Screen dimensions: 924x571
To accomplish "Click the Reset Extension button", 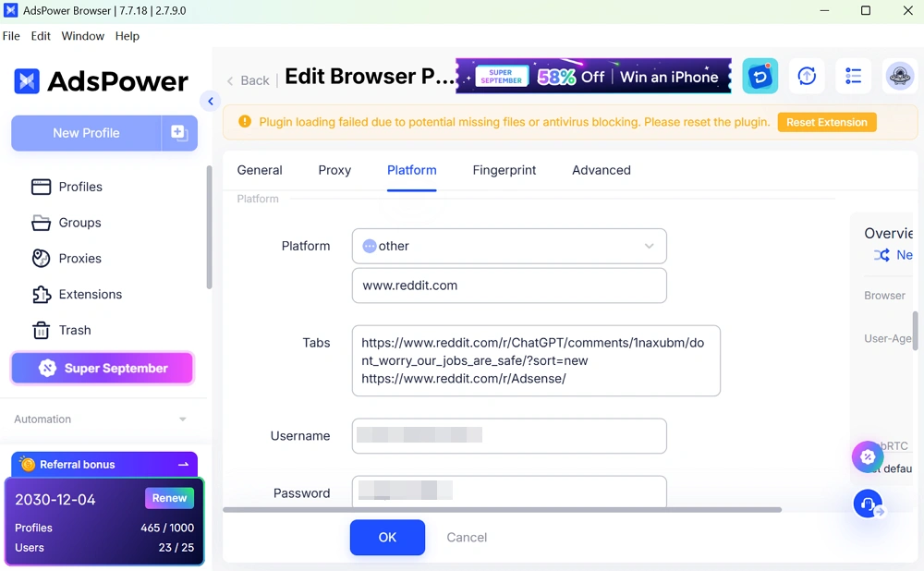I will (827, 123).
